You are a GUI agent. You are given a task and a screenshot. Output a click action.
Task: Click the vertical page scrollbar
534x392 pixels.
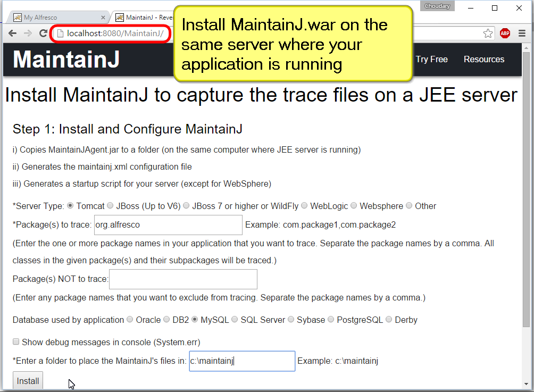pyautogui.click(x=526, y=213)
